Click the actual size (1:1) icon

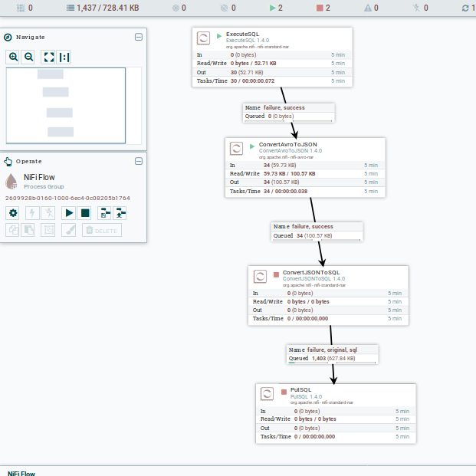pos(64,57)
